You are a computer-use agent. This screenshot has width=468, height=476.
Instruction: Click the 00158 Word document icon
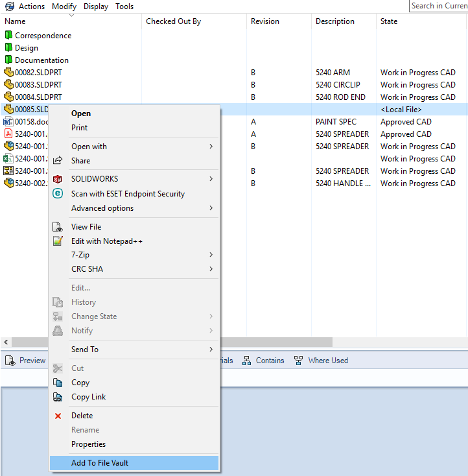pyautogui.click(x=8, y=122)
